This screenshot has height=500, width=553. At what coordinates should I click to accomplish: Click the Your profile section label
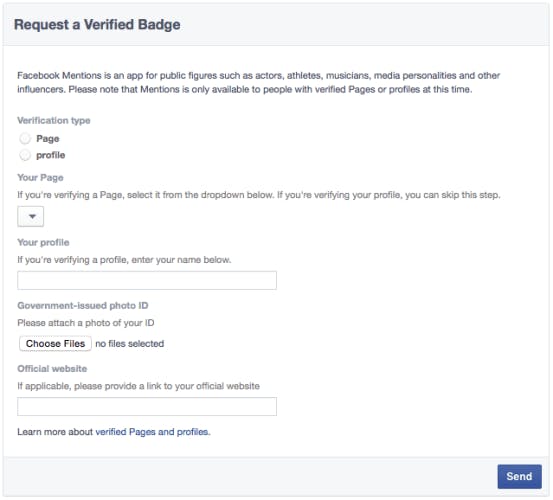(43, 243)
